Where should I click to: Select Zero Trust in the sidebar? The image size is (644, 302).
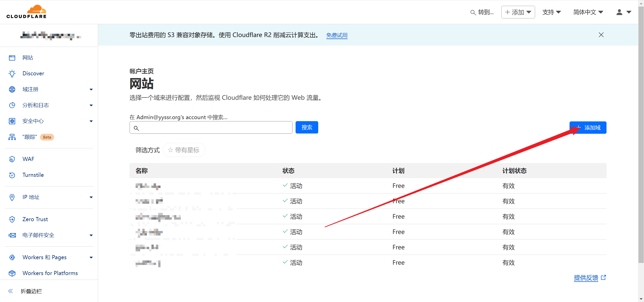(x=35, y=219)
